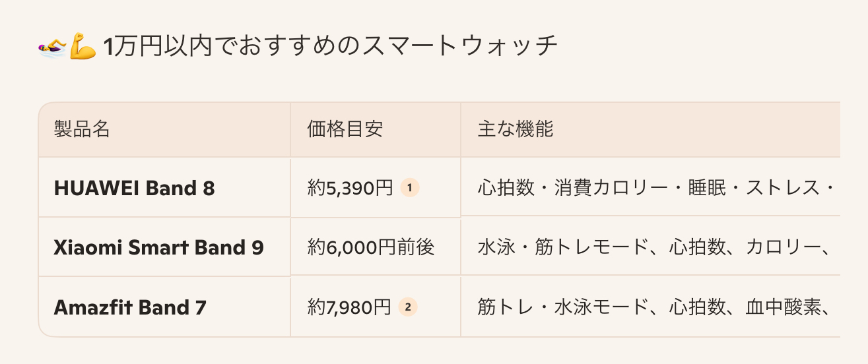Click the 約7,980円 price text
The image size is (868, 364).
click(x=349, y=307)
